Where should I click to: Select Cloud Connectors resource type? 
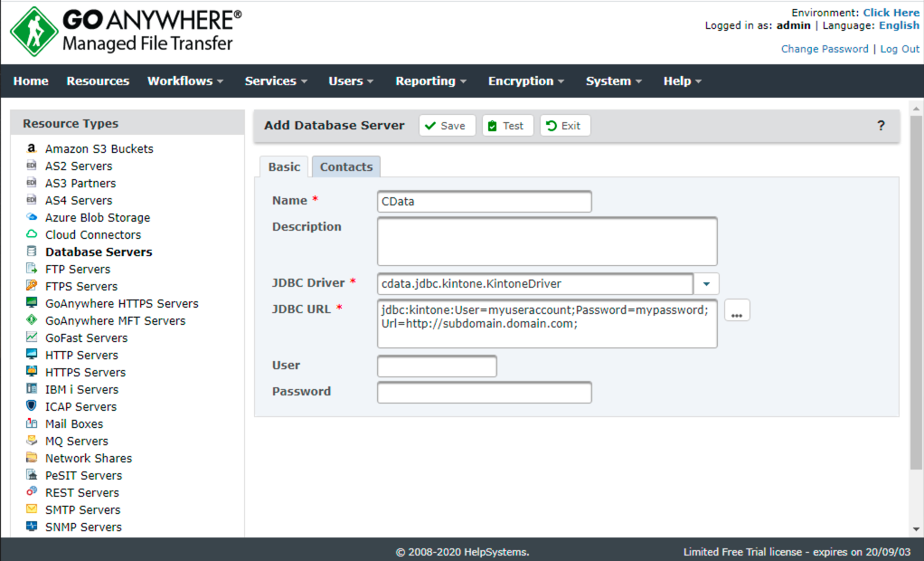point(93,234)
